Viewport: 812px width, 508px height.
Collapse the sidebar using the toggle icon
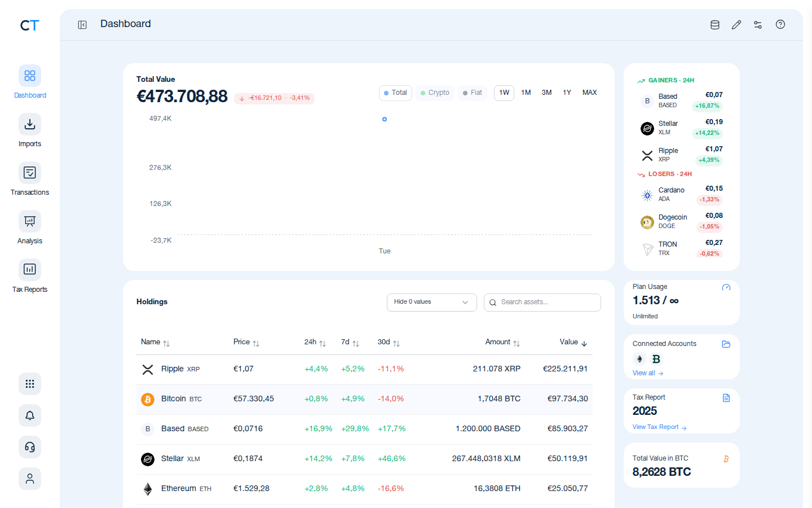click(x=82, y=25)
